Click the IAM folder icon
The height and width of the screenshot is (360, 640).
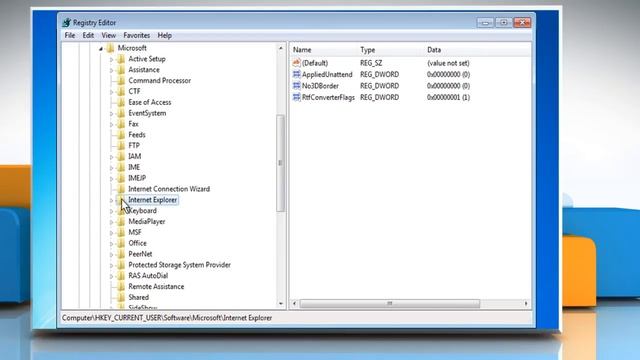click(121, 156)
